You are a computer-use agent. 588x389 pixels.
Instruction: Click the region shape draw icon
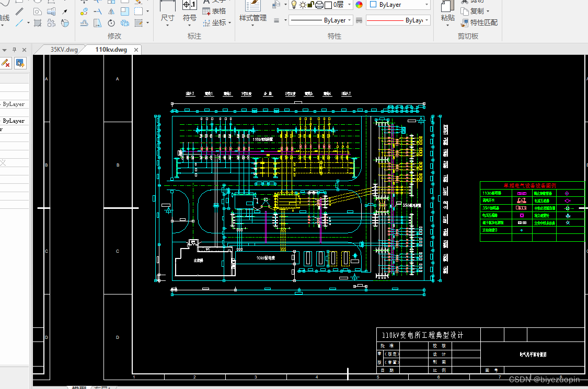pos(38,11)
